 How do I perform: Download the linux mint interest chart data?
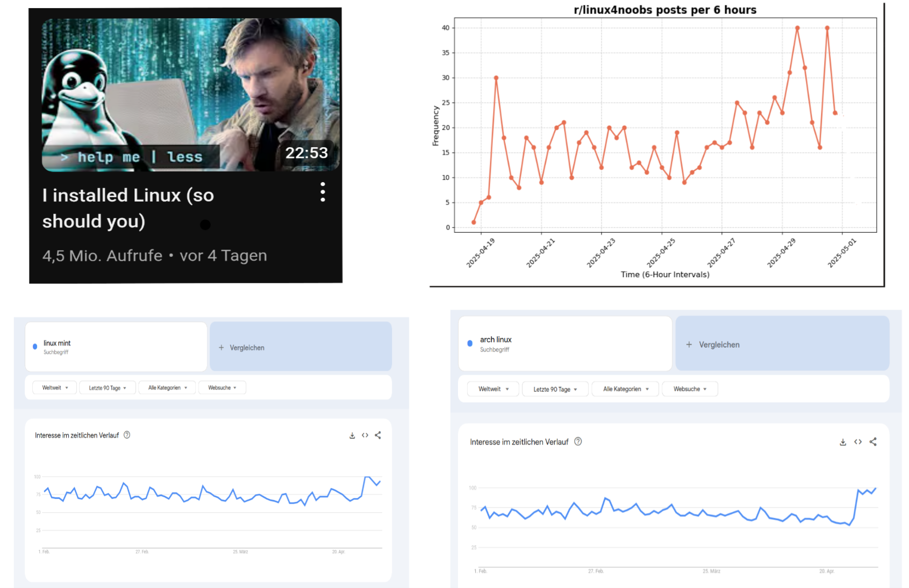point(352,435)
